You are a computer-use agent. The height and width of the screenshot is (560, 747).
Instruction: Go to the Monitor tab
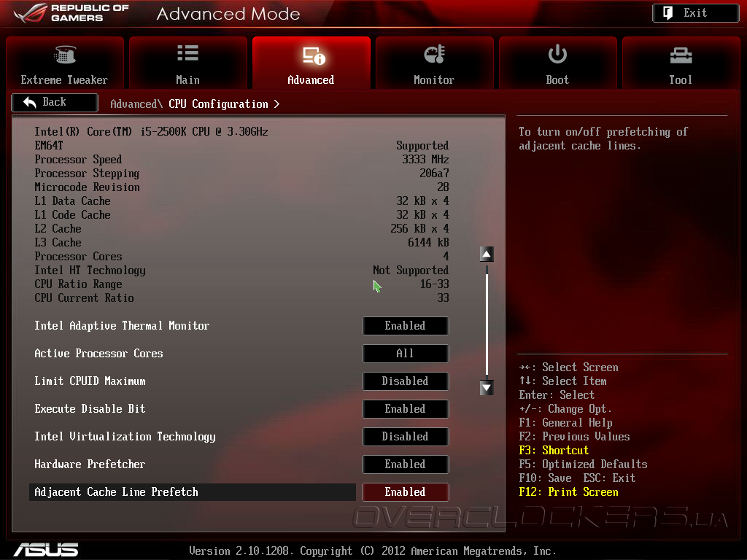click(x=434, y=63)
